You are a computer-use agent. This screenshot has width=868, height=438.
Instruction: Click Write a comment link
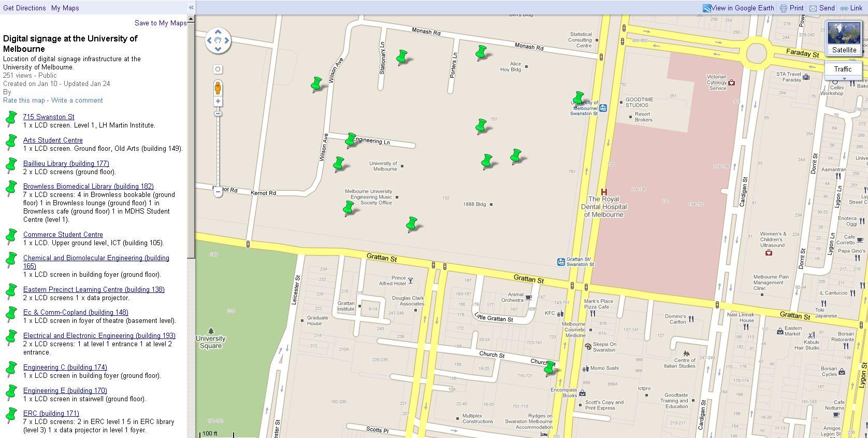click(77, 100)
